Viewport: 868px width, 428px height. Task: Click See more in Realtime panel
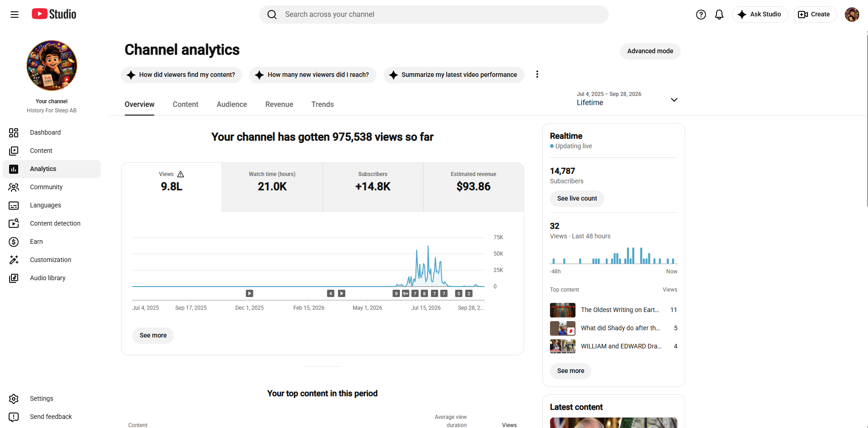(570, 371)
